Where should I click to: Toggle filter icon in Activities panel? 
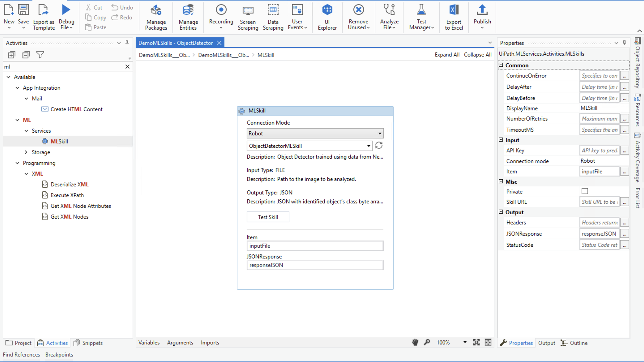pos(40,54)
